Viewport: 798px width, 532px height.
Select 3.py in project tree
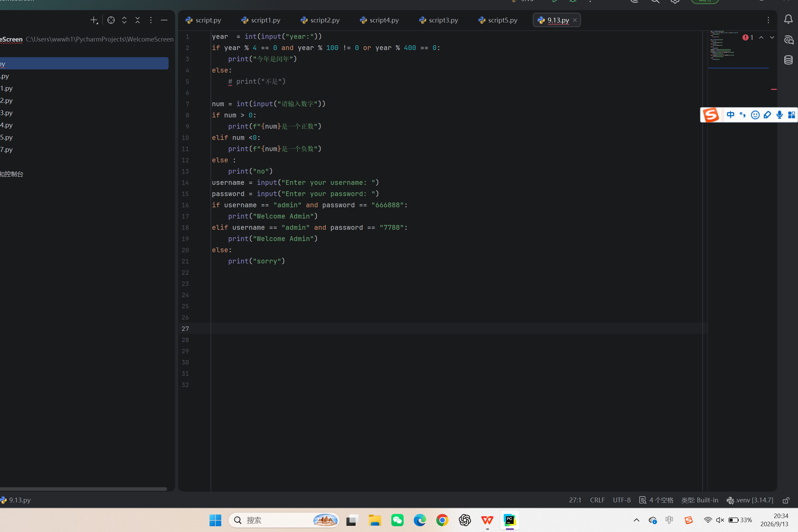pyautogui.click(x=6, y=113)
